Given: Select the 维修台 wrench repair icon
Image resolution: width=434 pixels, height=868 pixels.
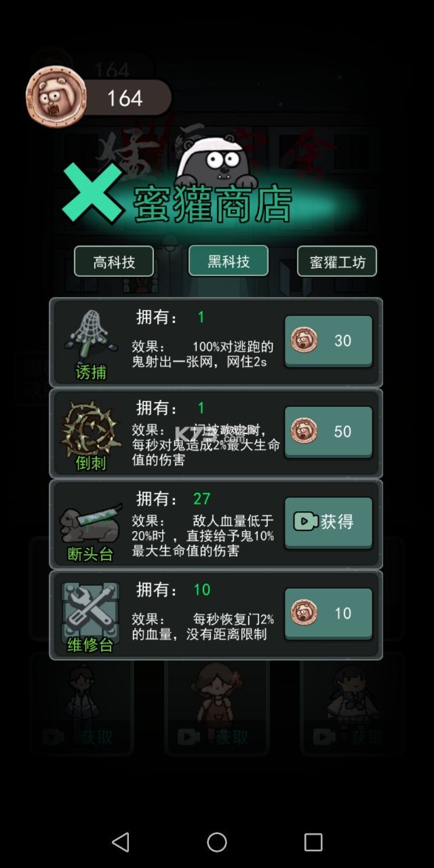Looking at the screenshot, I should coord(91,608).
